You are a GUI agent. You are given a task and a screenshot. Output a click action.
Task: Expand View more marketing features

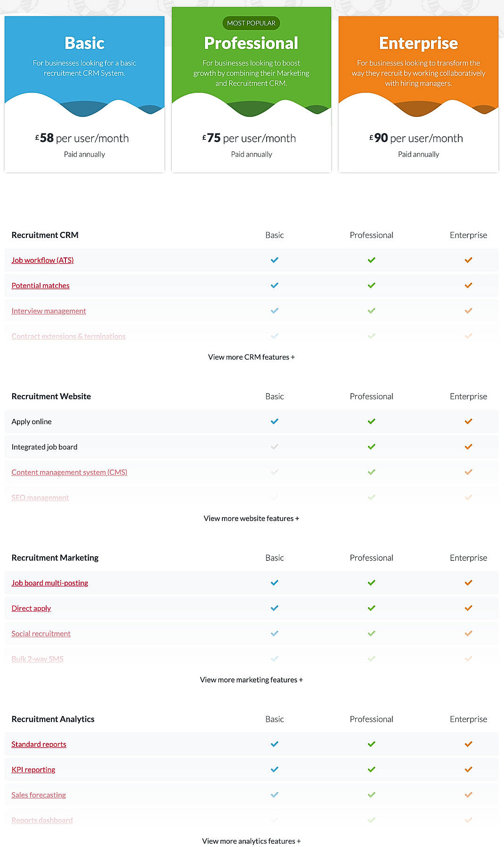pos(251,680)
